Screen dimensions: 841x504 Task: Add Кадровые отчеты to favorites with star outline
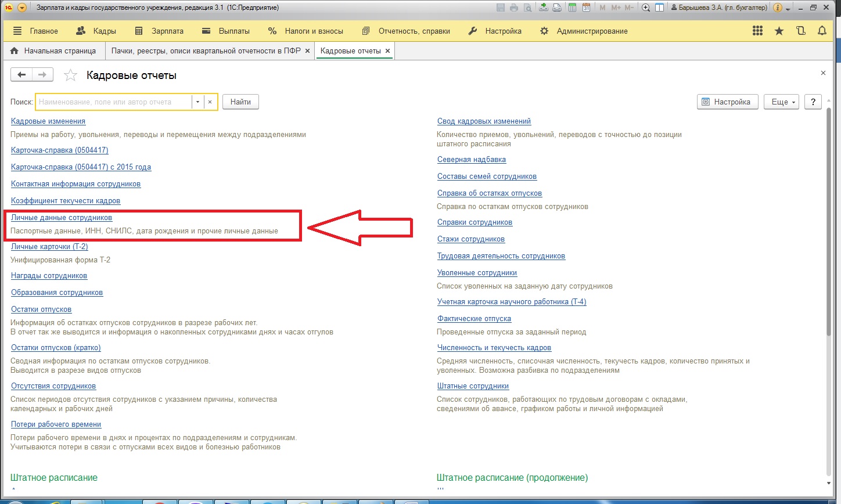pyautogui.click(x=70, y=75)
